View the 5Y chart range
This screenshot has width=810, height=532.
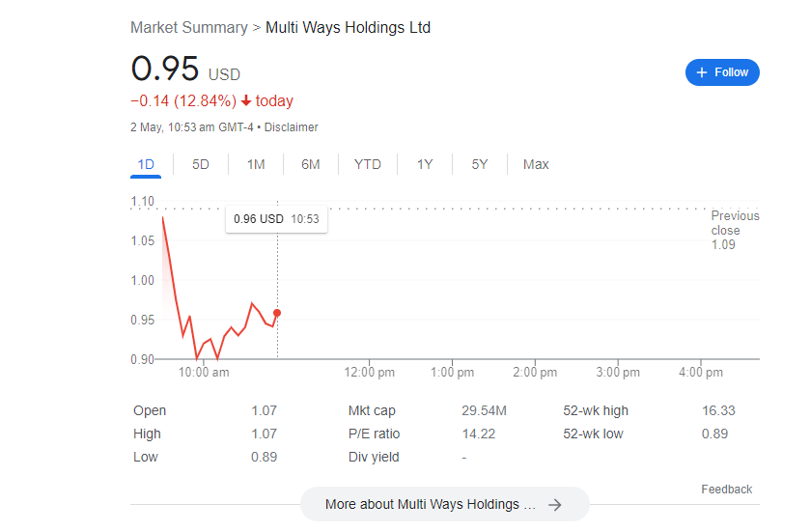click(x=480, y=165)
